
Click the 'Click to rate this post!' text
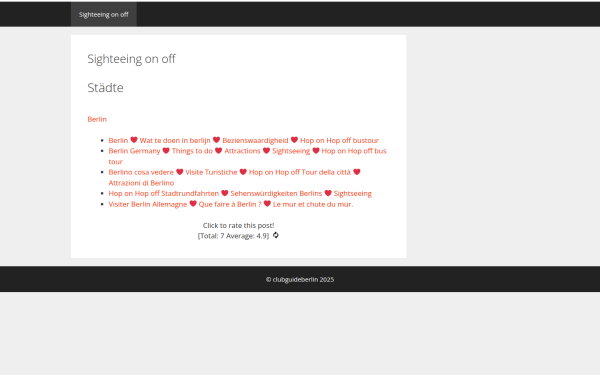pos(238,225)
